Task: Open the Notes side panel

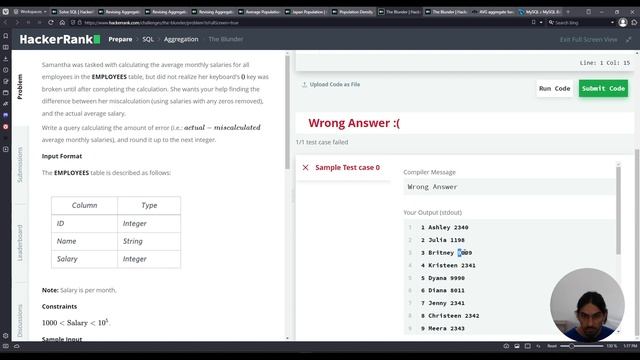Action: pyautogui.click(x=6, y=81)
